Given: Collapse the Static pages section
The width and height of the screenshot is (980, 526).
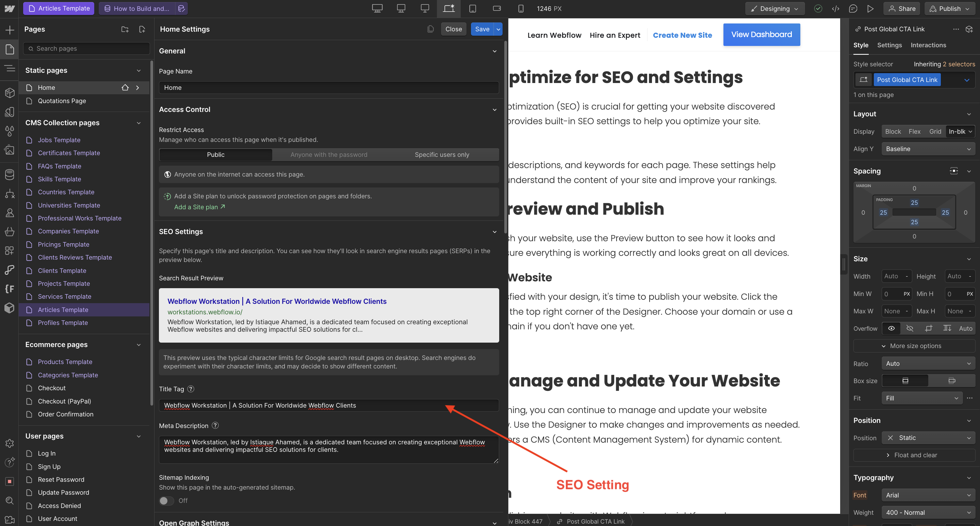Looking at the screenshot, I should [138, 70].
